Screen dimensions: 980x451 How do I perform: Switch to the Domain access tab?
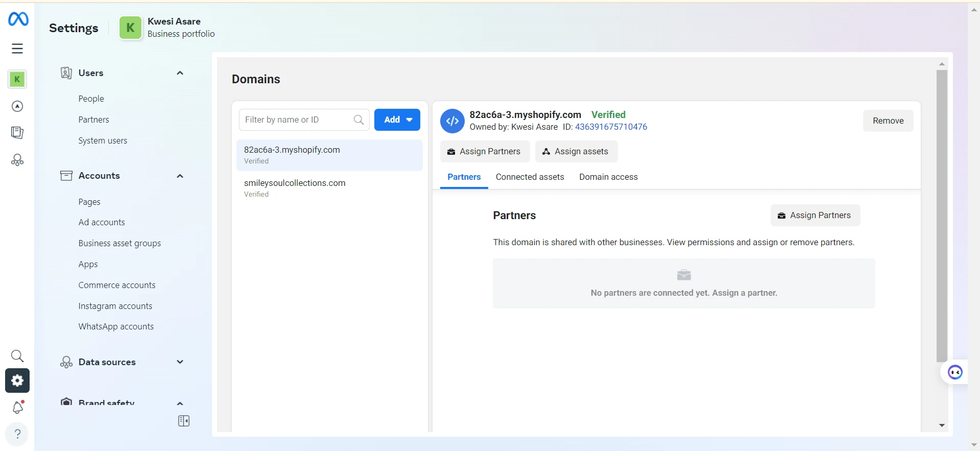pos(608,177)
